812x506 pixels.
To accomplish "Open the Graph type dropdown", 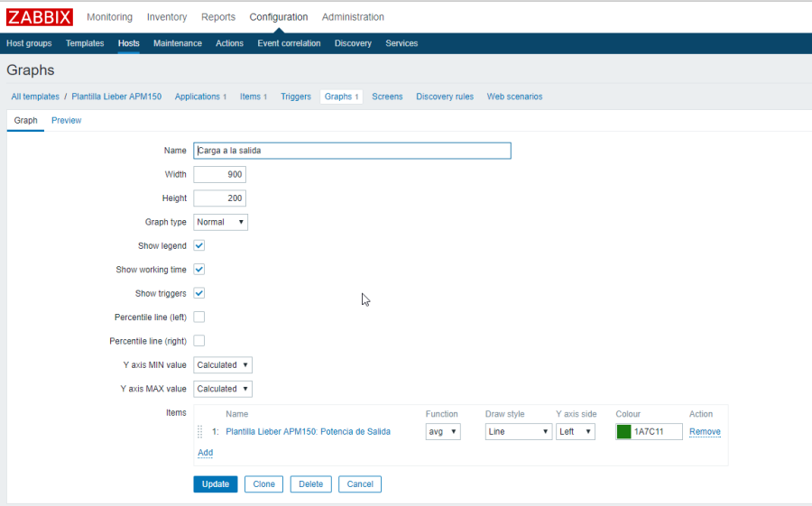I will 220,222.
